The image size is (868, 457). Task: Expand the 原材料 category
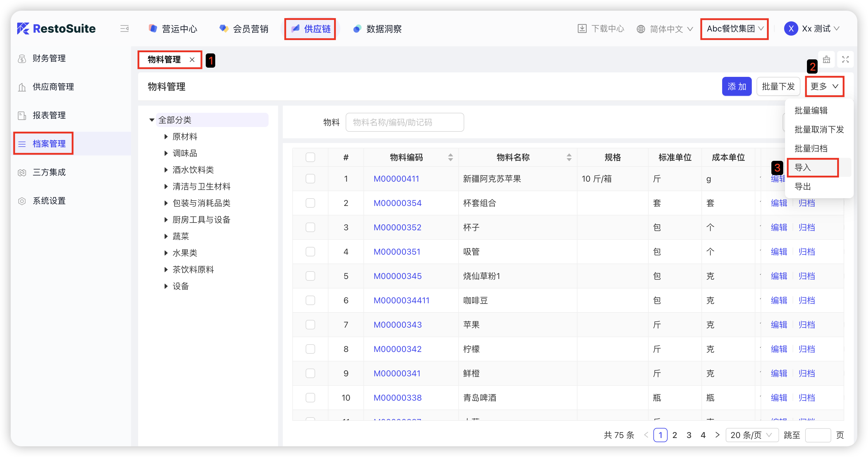point(166,137)
